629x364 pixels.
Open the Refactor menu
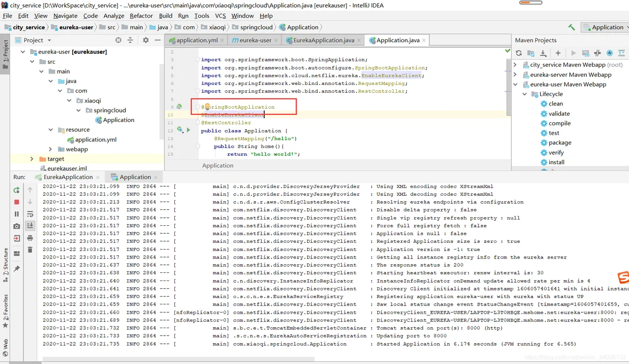click(141, 16)
